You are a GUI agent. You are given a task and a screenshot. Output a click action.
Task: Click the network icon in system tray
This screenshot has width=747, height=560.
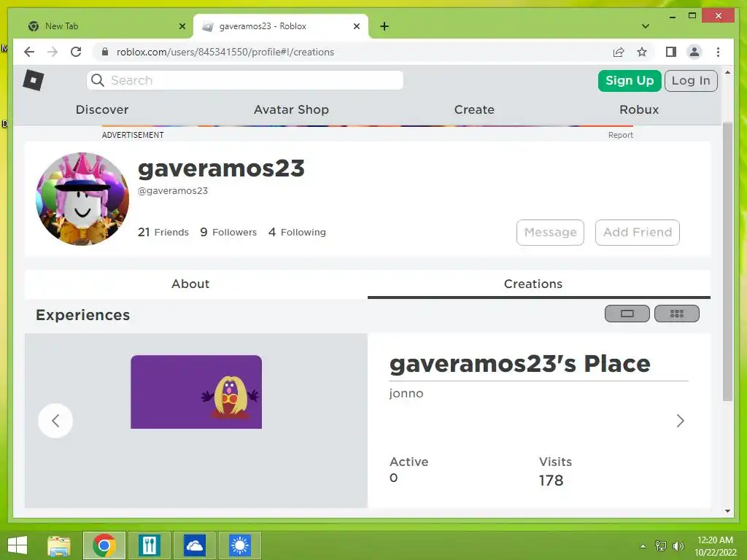click(x=661, y=545)
